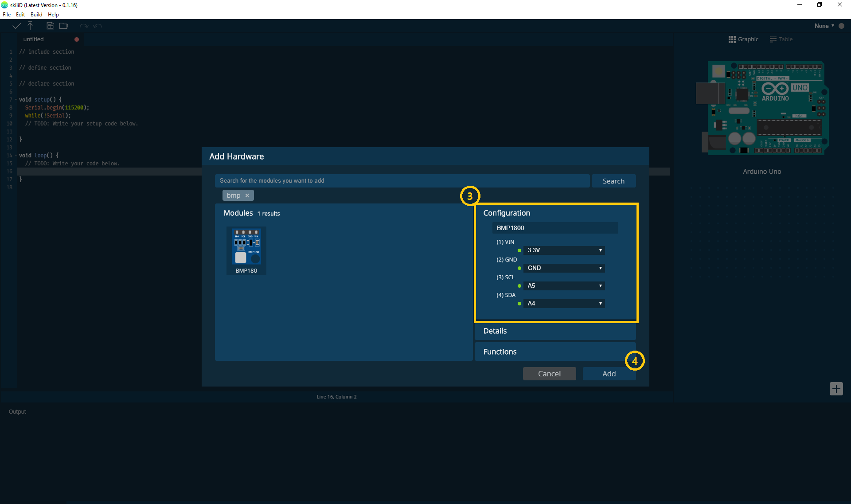Click the Build menu item
851x504 pixels.
pyautogui.click(x=36, y=14)
